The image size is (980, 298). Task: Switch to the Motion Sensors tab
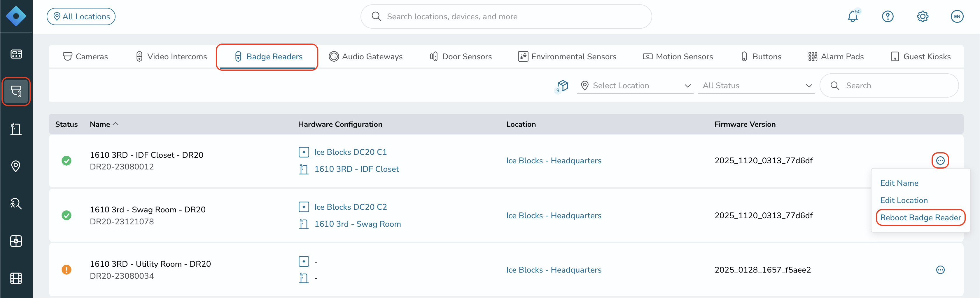tap(678, 56)
